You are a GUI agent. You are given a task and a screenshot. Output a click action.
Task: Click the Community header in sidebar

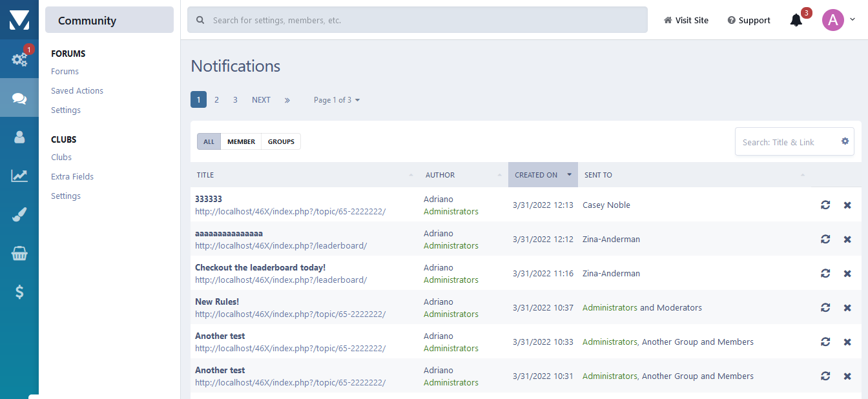109,20
